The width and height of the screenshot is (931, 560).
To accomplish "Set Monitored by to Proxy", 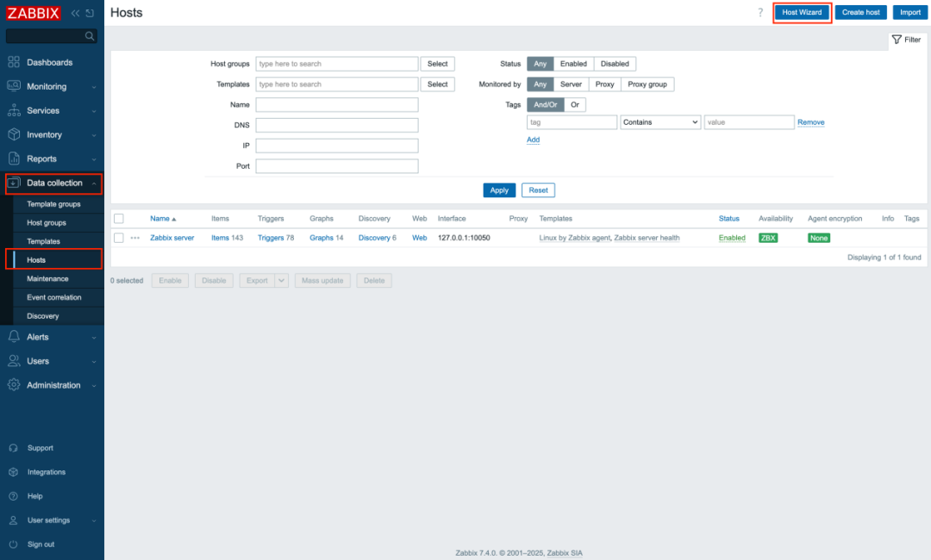I will point(604,84).
